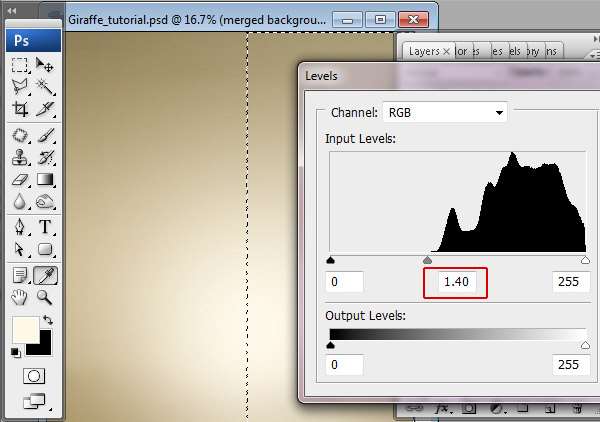
Task: Select the Spot Healing Brush tool
Action: coord(20,135)
